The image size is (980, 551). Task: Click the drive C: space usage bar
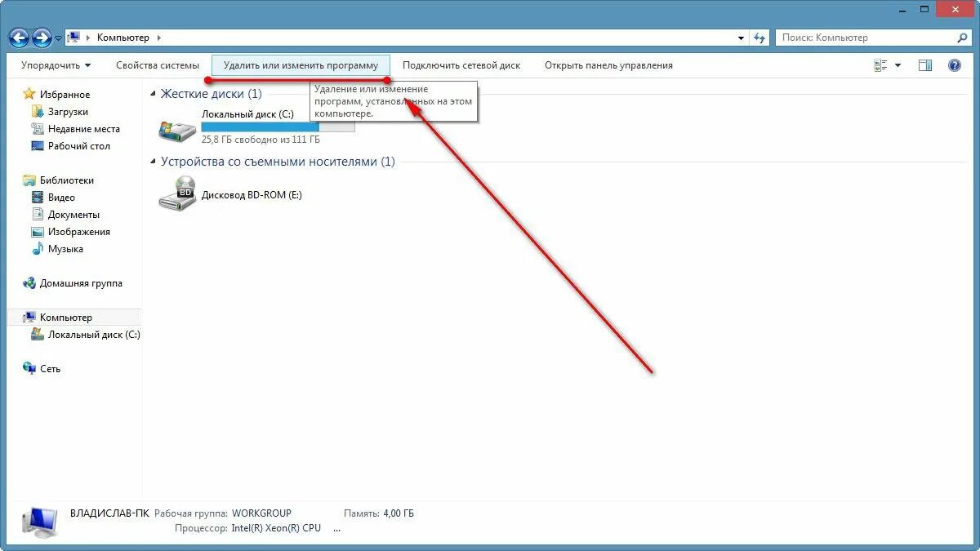coord(278,127)
